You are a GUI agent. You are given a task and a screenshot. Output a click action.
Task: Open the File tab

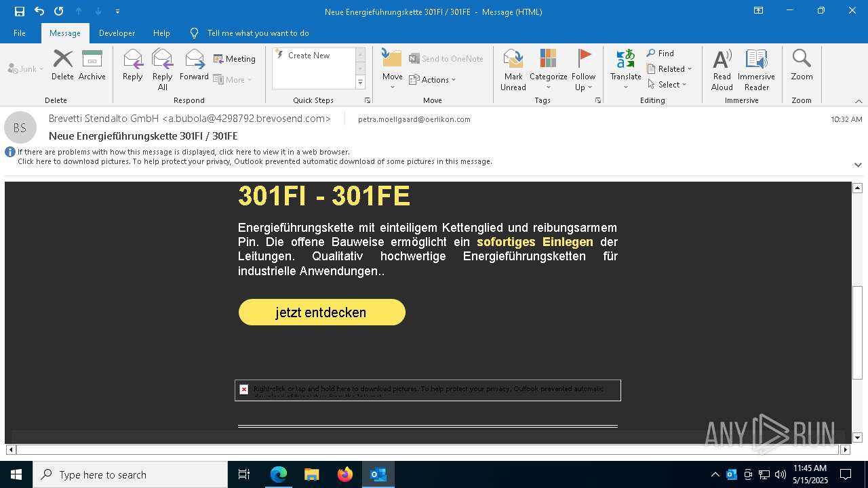click(20, 33)
